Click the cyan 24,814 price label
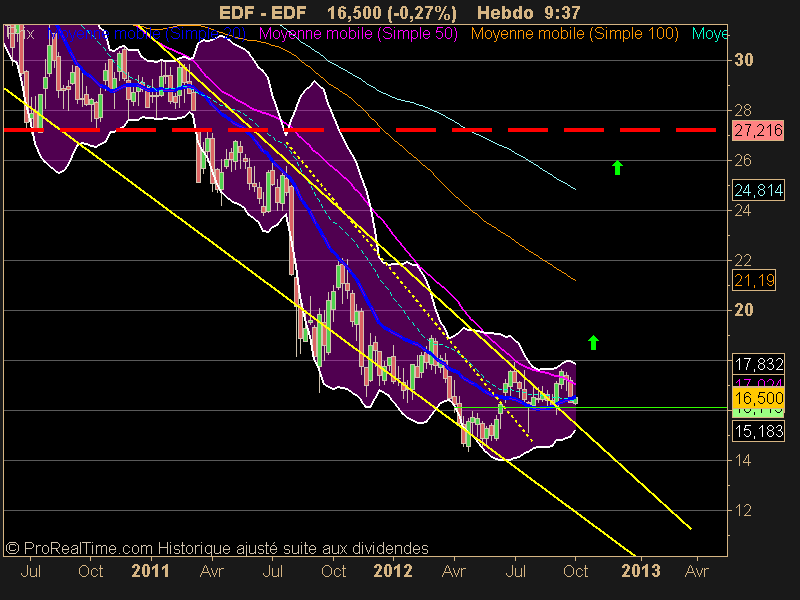800x600 pixels. (x=758, y=190)
